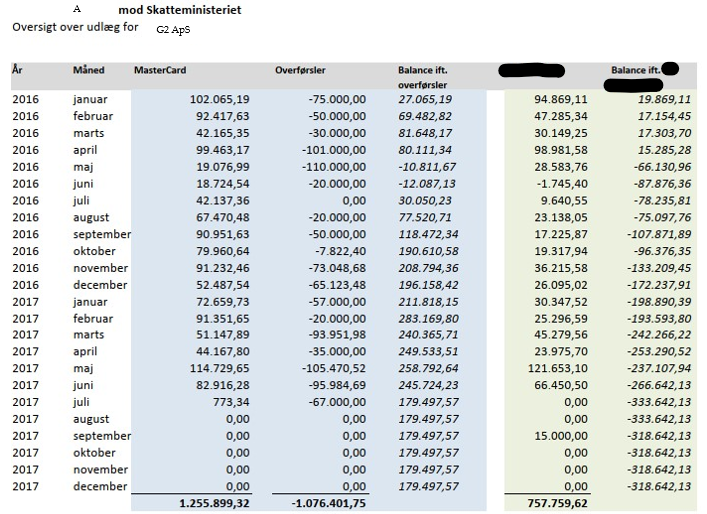Click the total cell 757.759,62

point(557,504)
